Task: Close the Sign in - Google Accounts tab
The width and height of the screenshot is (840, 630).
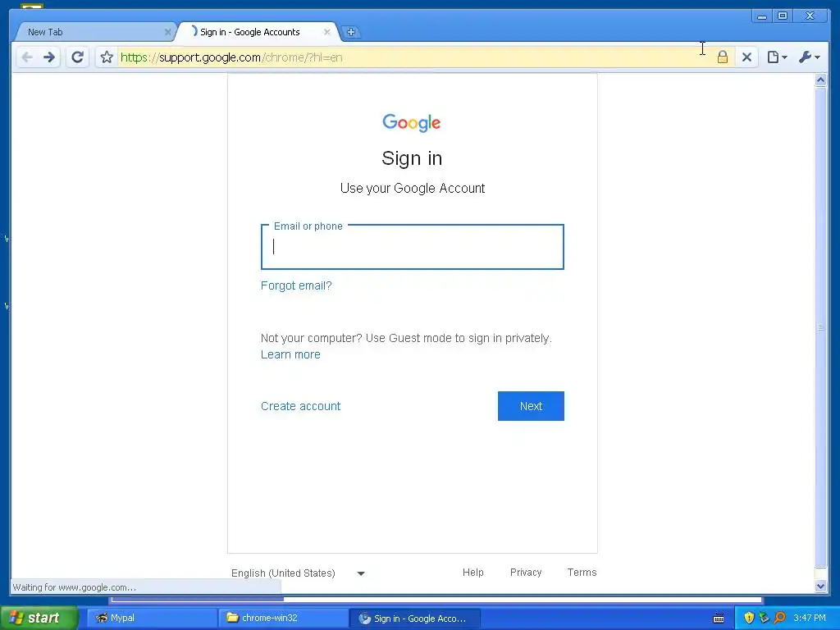Action: coord(326,32)
